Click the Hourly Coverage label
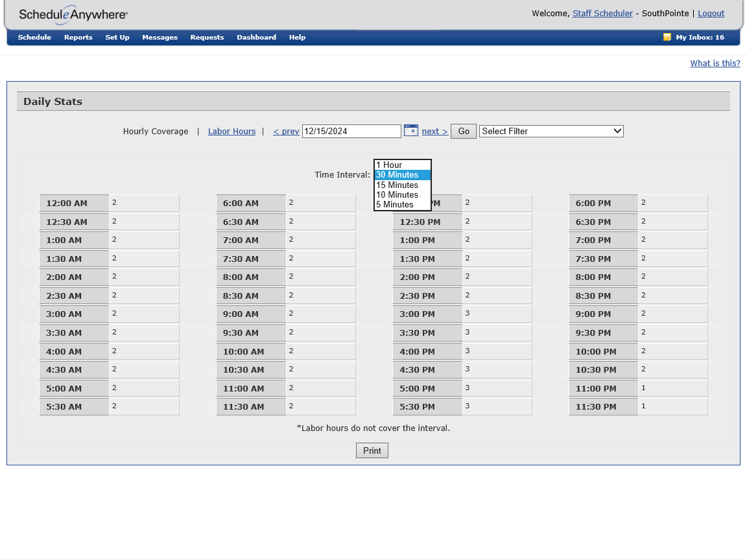 click(156, 132)
